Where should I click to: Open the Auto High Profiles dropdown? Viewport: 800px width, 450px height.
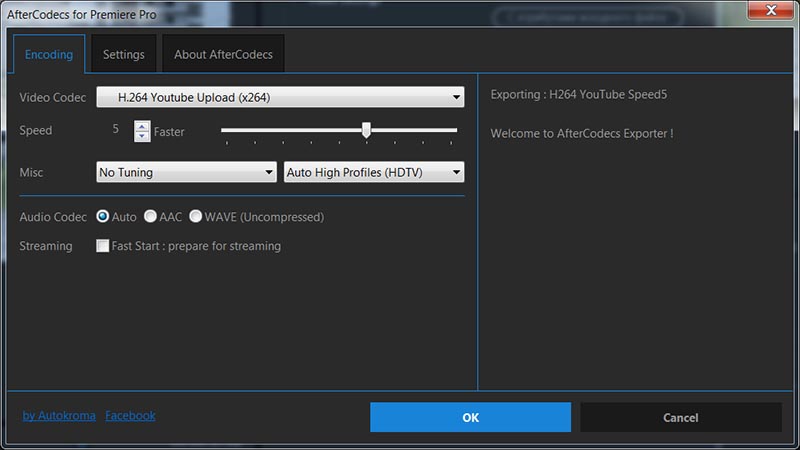[x=373, y=172]
